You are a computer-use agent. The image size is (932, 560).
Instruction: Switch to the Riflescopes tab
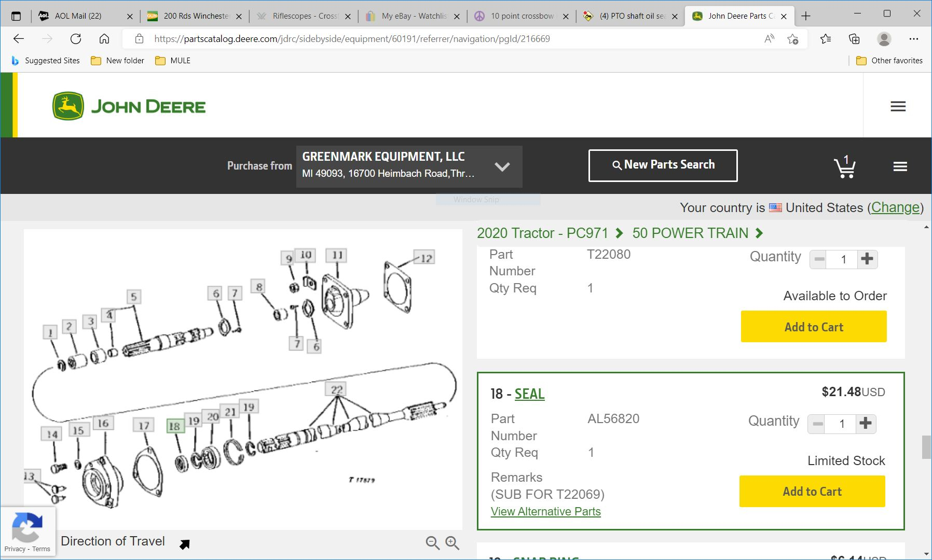click(x=303, y=16)
